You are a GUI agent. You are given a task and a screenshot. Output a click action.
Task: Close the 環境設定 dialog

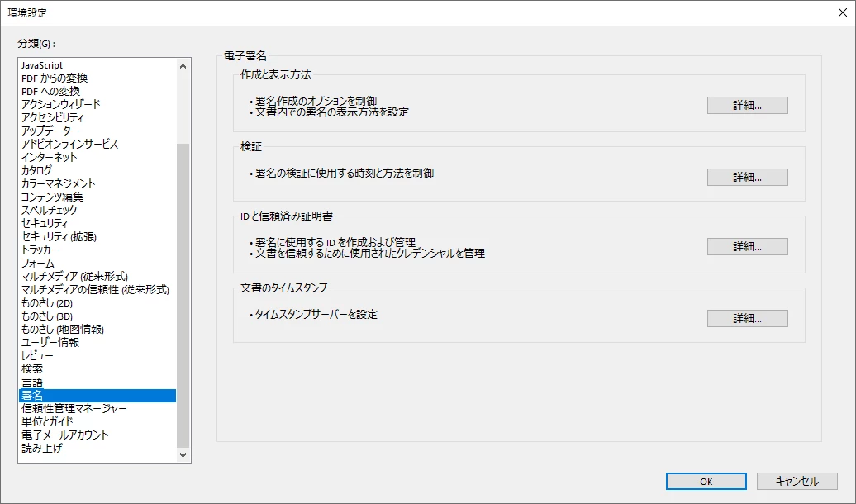(x=842, y=12)
